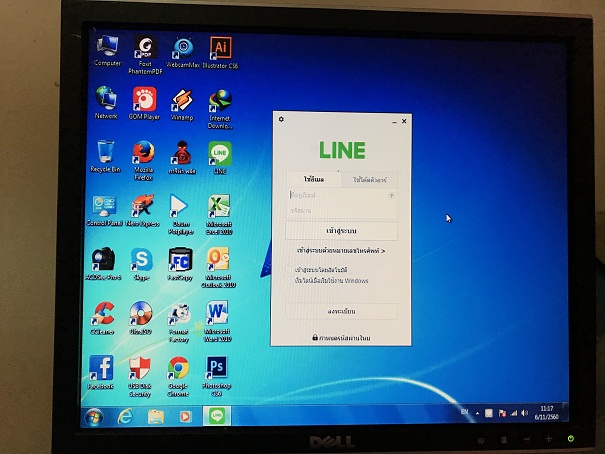Switch to the QR code login tab in LINE

point(369,180)
